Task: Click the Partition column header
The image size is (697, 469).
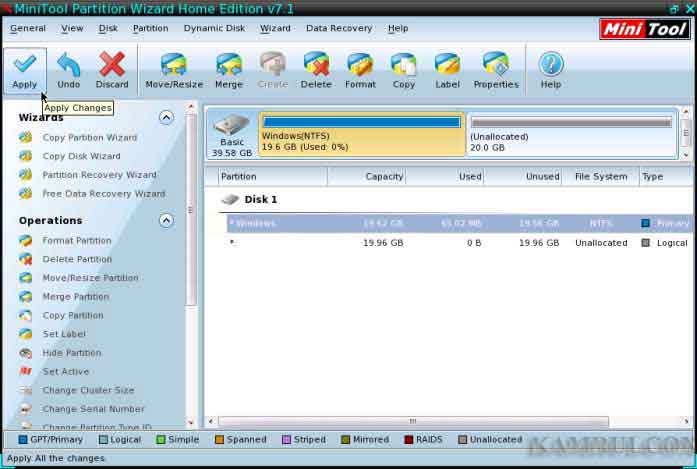Action: [x=272, y=176]
